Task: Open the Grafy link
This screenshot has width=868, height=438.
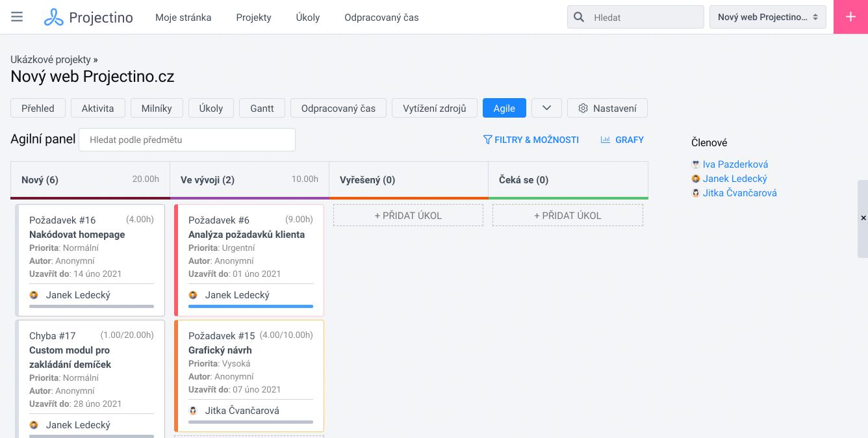Action: pyautogui.click(x=622, y=140)
